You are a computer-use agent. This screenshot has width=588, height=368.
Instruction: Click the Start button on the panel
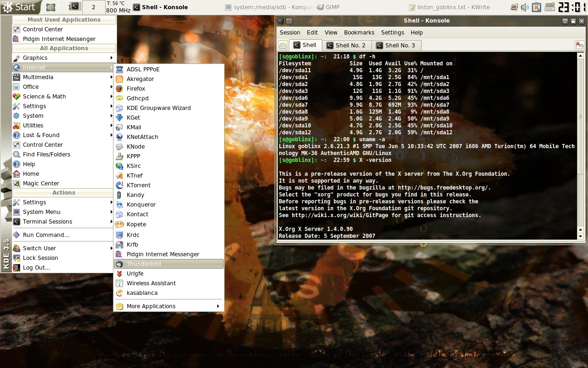(20, 7)
